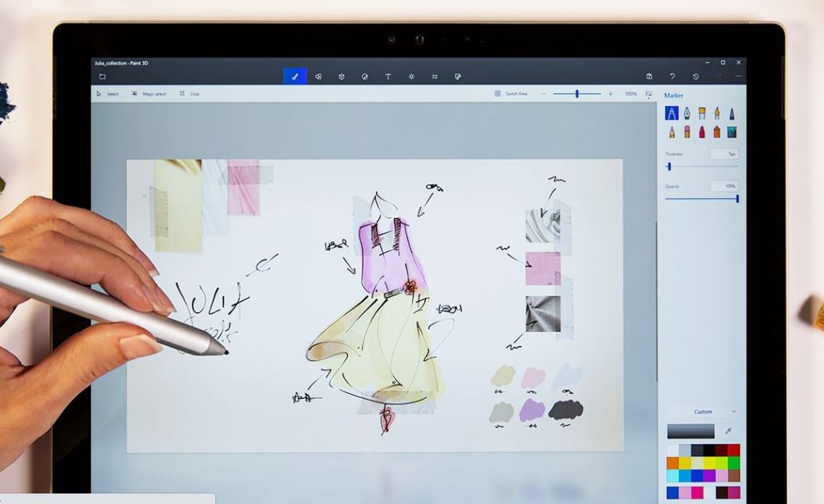Screen dimensions: 824x504
Task: Select the Watercolor brush
Action: tap(717, 113)
